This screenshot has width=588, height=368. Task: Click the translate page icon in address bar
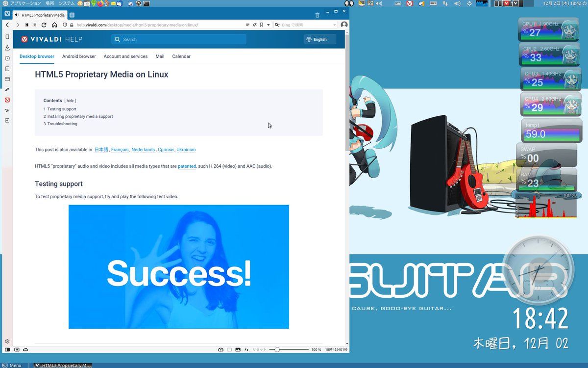(254, 25)
